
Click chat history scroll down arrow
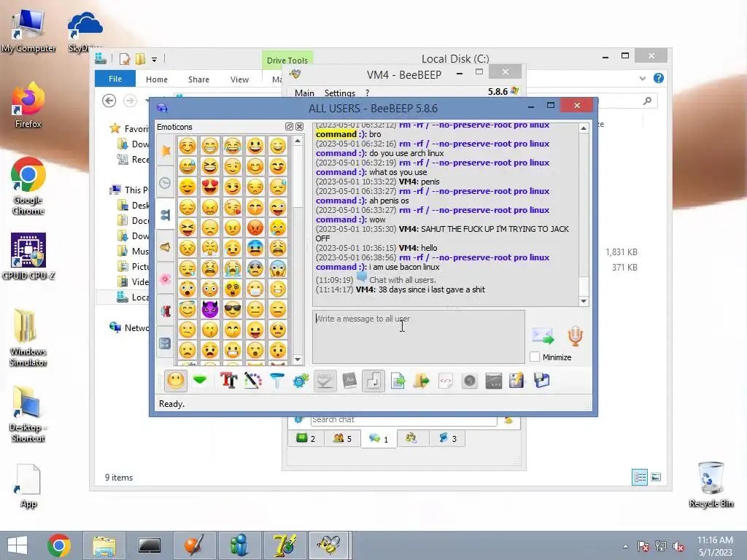[584, 301]
